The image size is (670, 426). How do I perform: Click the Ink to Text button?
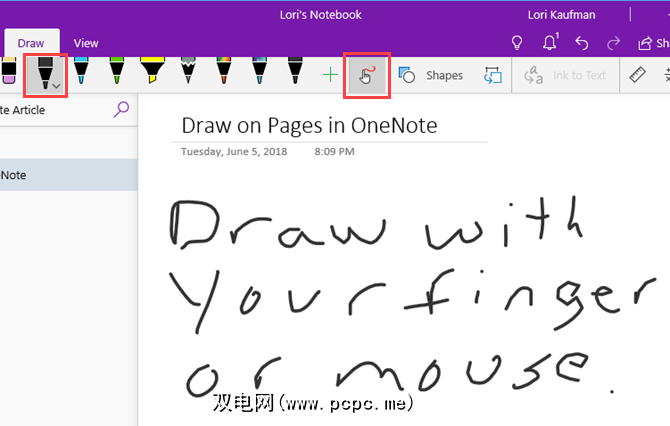pyautogui.click(x=566, y=75)
